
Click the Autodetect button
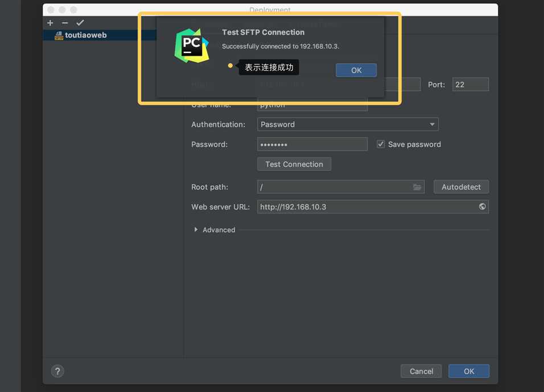(x=461, y=187)
